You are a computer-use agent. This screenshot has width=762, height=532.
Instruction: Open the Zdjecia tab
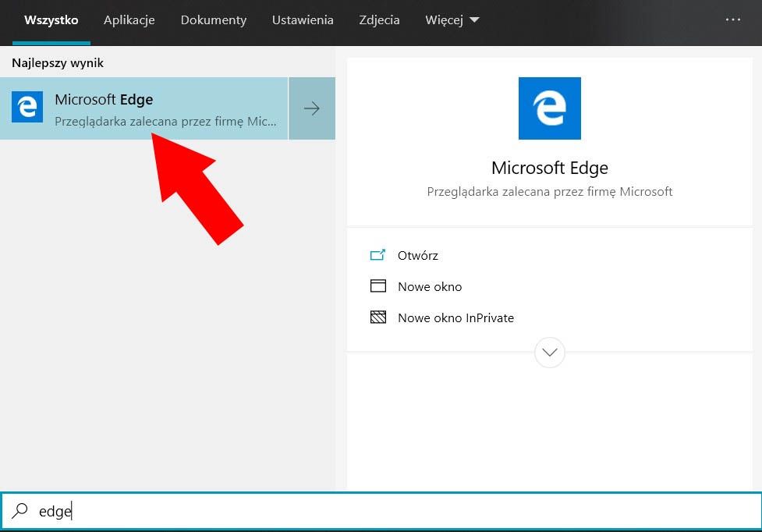[379, 20]
